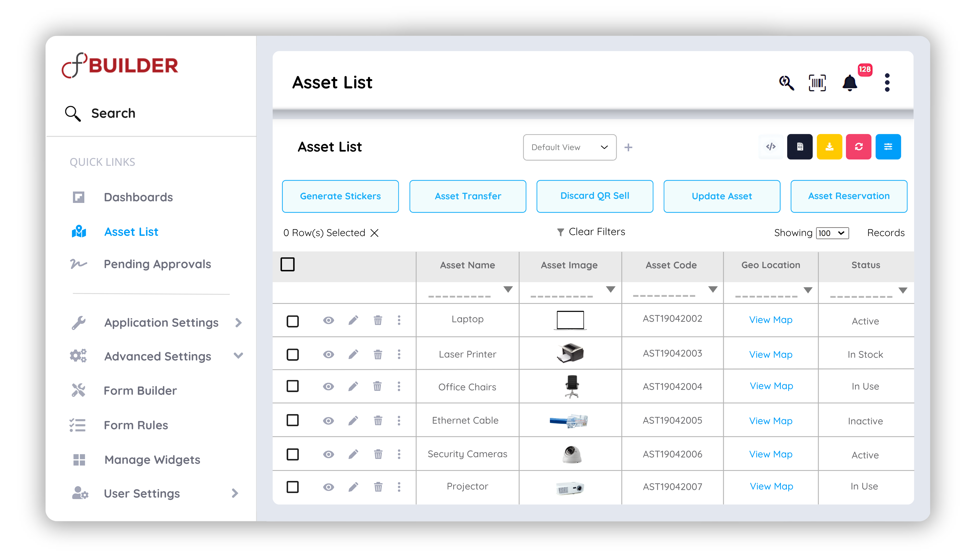980x551 pixels.
Task: Open more options for Security Cameras row
Action: click(399, 454)
